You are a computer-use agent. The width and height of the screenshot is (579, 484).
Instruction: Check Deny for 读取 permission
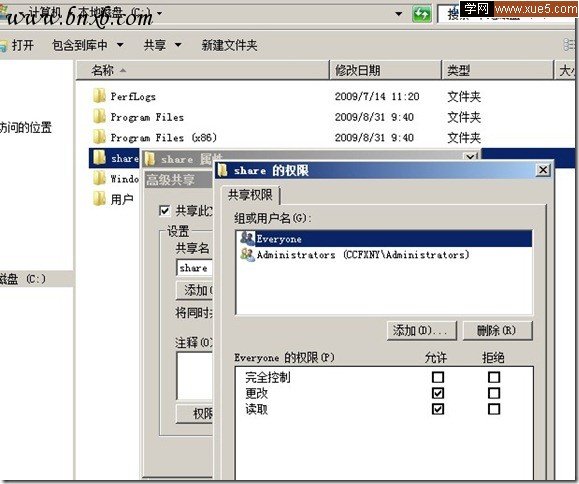click(494, 409)
